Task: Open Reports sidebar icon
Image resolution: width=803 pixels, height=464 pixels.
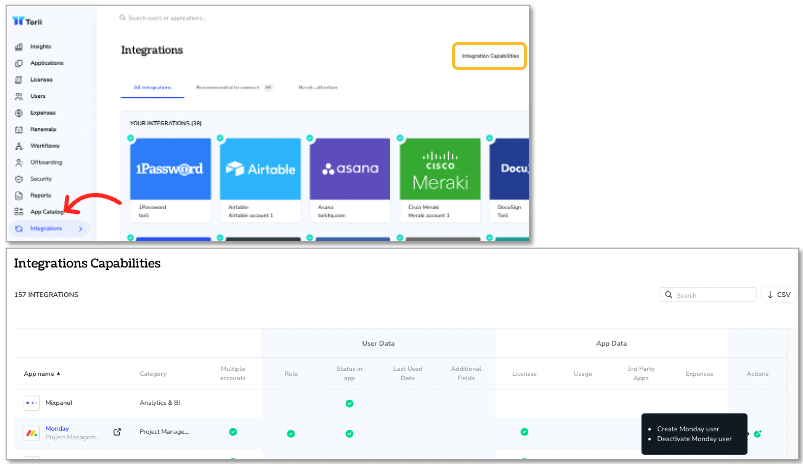Action: tap(19, 195)
